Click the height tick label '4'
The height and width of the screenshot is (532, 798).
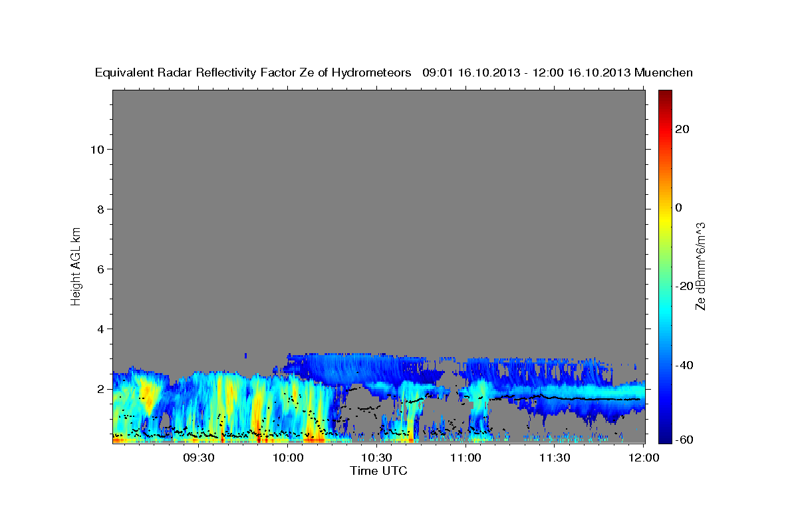(x=101, y=329)
